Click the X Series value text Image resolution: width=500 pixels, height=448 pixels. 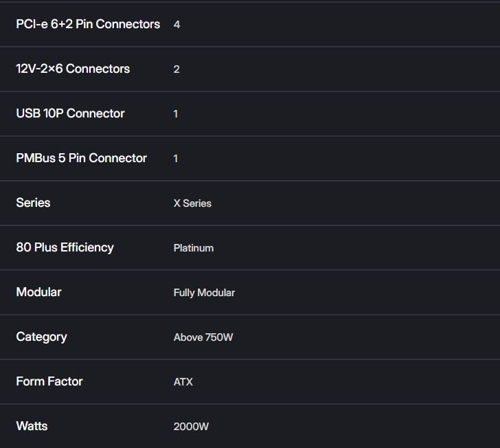(192, 203)
